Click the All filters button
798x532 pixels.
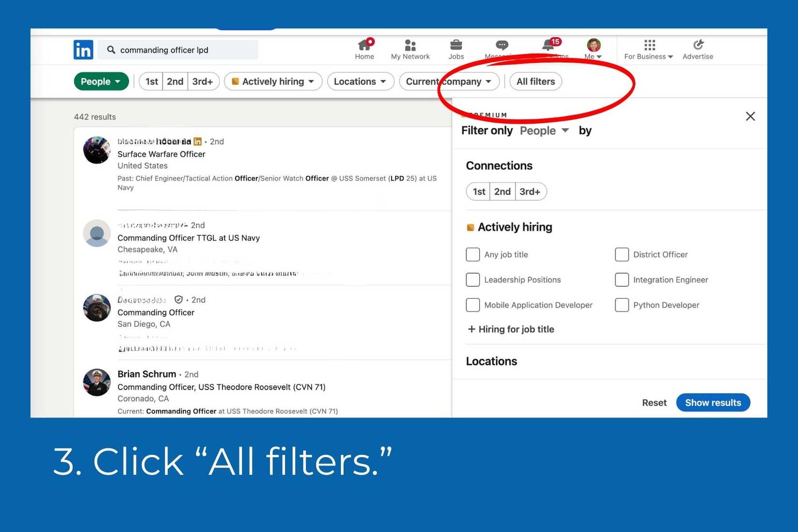click(535, 81)
